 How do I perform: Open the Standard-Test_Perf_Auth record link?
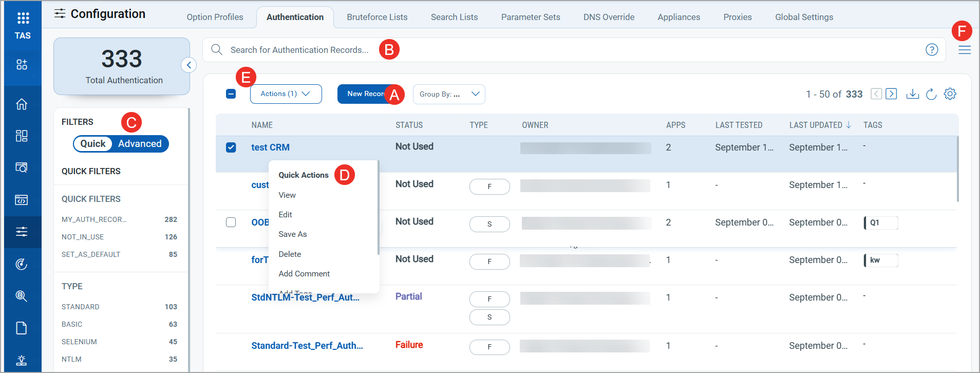coord(307,346)
